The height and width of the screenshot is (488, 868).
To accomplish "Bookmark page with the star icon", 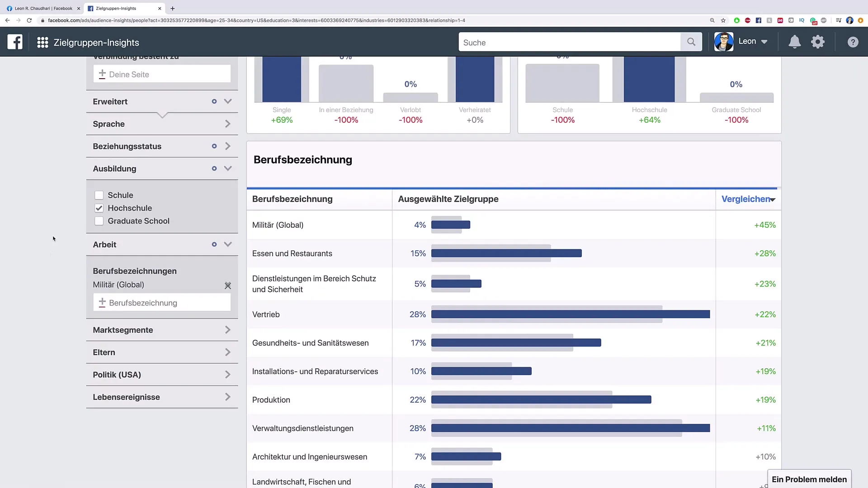I will pyautogui.click(x=723, y=20).
